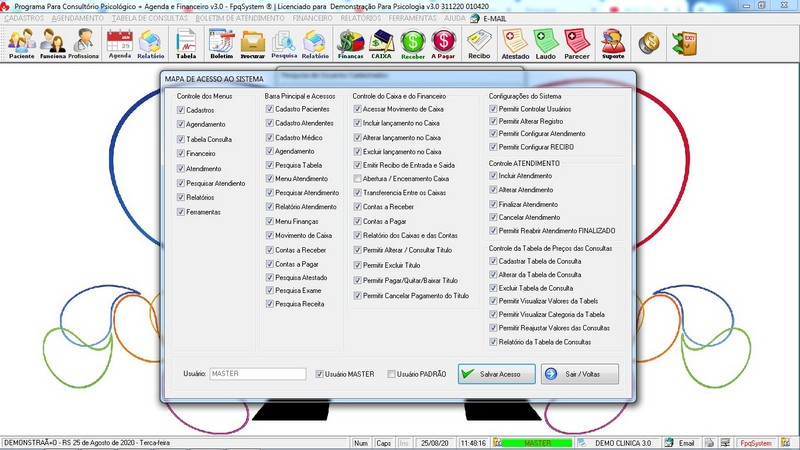Viewport: 800px width, 450px height.
Task: Click the CAIXA toolbar icon
Action: pos(381,42)
